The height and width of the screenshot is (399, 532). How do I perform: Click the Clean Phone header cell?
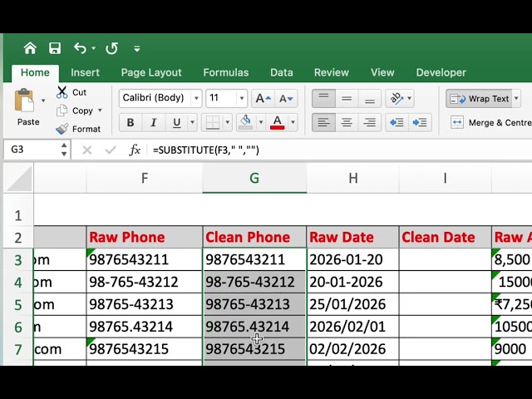point(254,237)
